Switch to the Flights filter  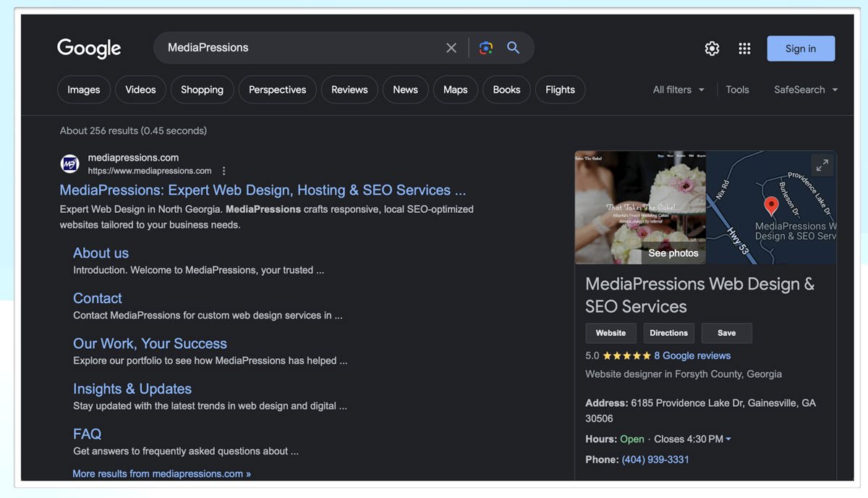coord(560,90)
